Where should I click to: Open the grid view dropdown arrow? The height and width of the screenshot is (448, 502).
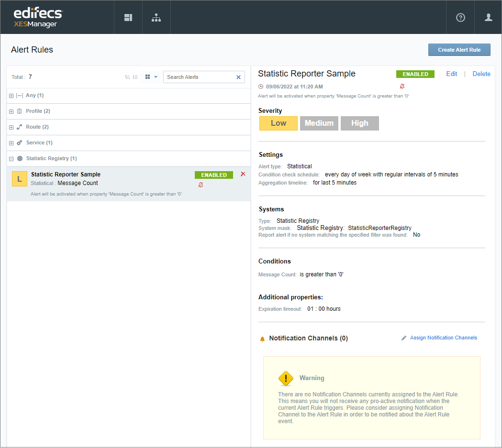coord(156,77)
